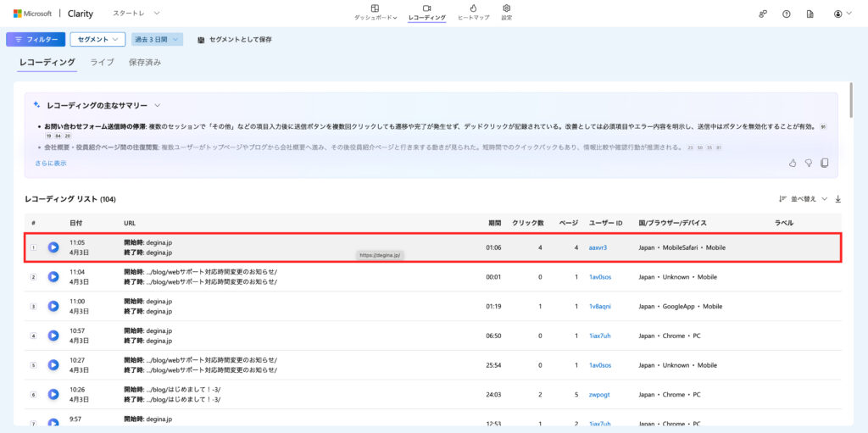The width and height of the screenshot is (868, 433).
Task: Open the document icon in top header
Action: coord(810,14)
